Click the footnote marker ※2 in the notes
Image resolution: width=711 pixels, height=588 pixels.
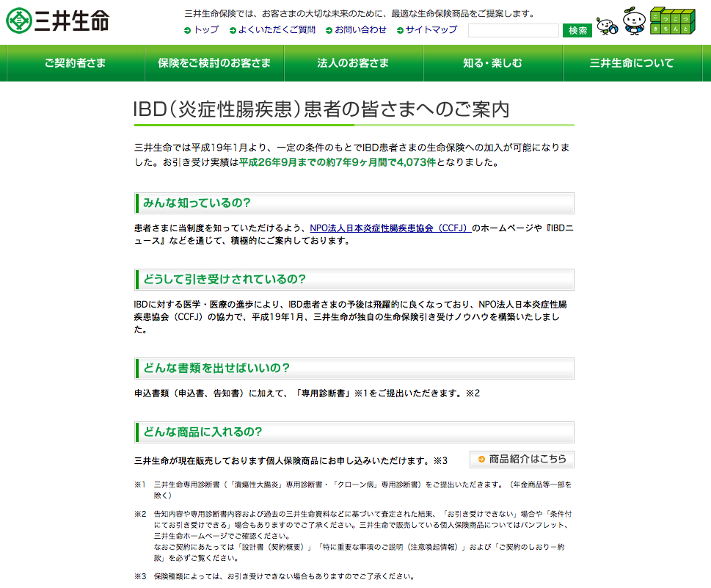click(x=140, y=514)
